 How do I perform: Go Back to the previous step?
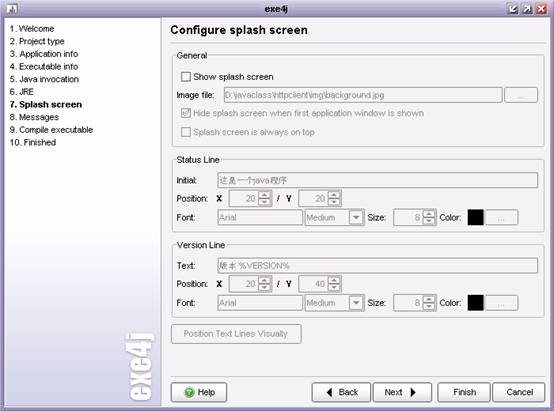341,392
